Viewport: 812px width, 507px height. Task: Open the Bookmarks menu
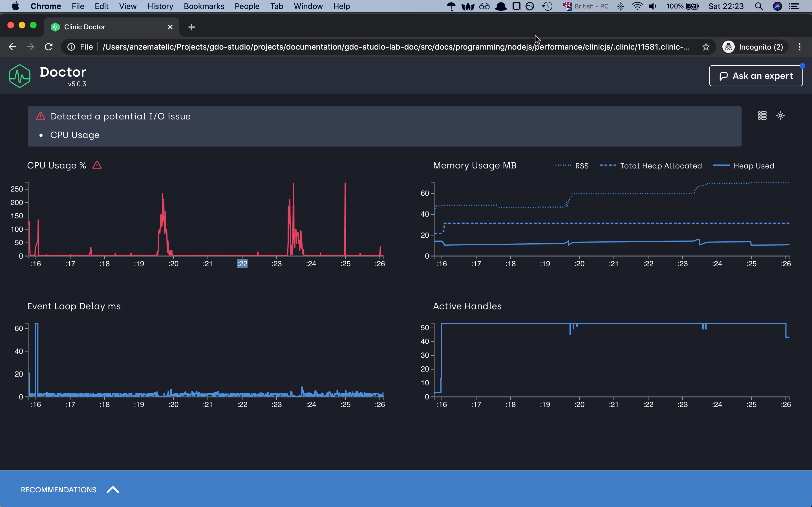204,6
